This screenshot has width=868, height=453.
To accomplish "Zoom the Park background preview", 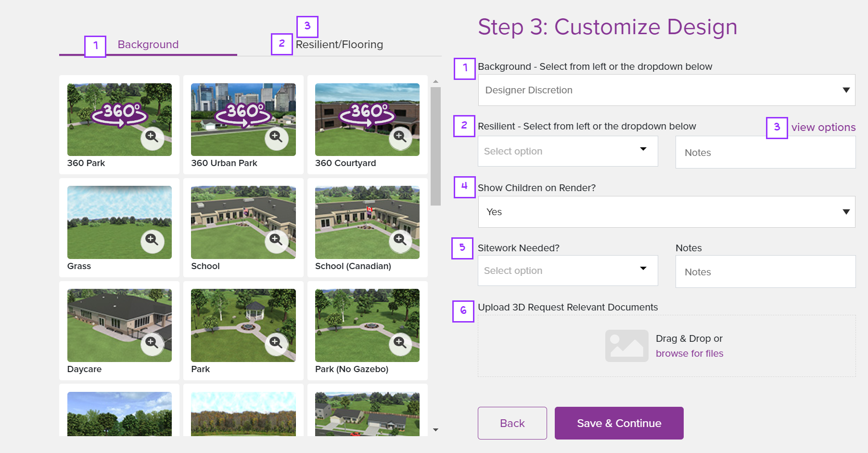I will click(276, 344).
